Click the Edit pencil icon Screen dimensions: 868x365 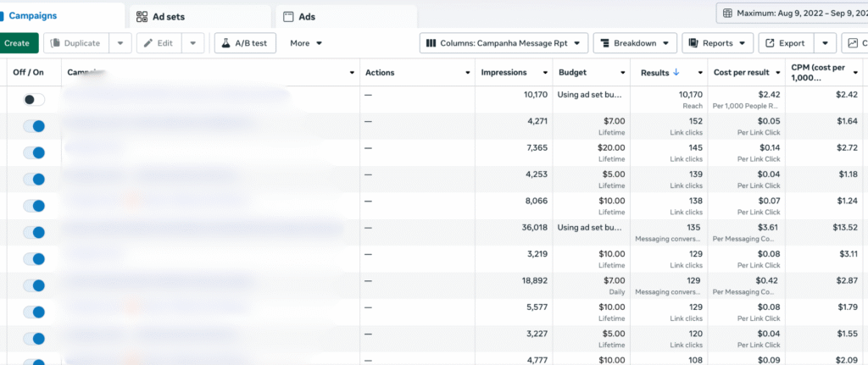pyautogui.click(x=150, y=43)
